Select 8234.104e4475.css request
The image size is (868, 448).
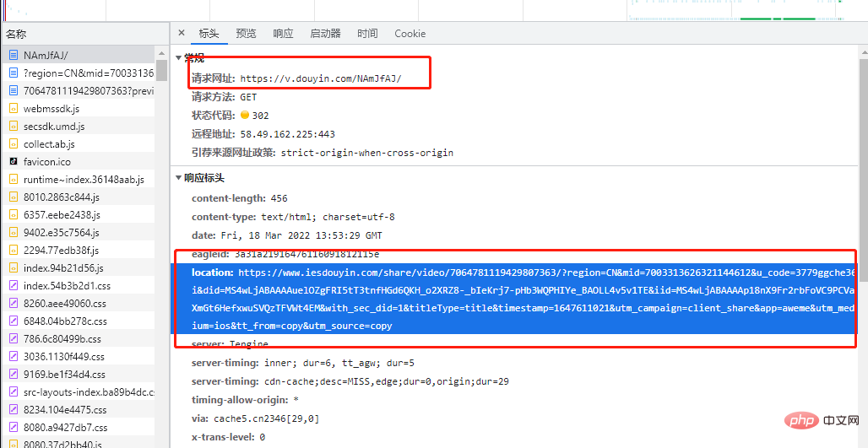tap(78, 409)
